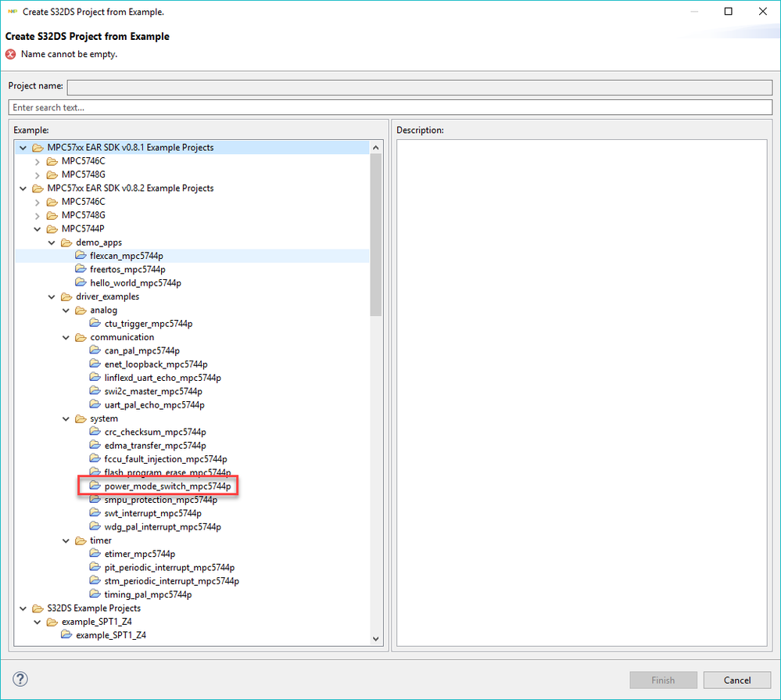Viewport: 781px width, 700px height.
Task: Select the flexcan_mpc5744p entry
Action: [x=127, y=256]
